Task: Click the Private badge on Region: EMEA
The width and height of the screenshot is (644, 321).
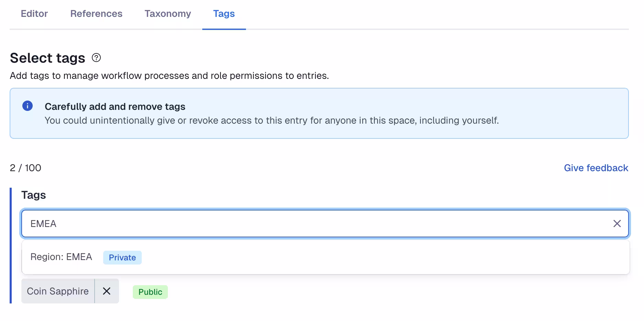Action: [x=122, y=258]
